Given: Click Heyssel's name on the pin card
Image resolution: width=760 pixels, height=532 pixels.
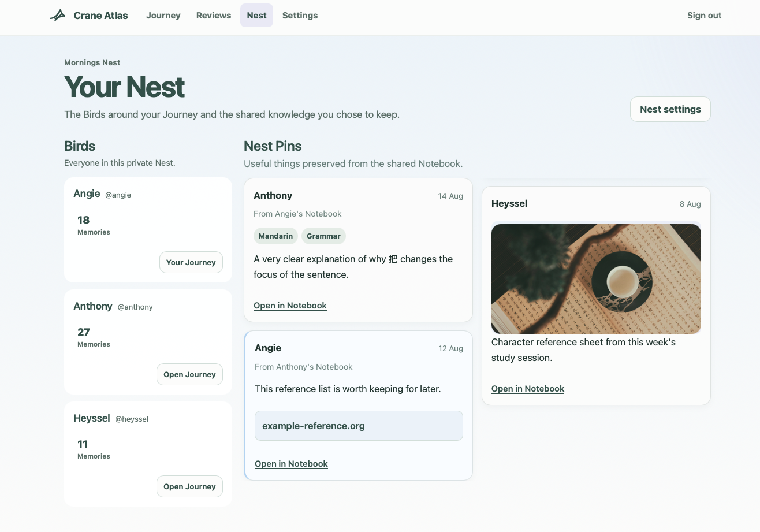Looking at the screenshot, I should click(509, 203).
